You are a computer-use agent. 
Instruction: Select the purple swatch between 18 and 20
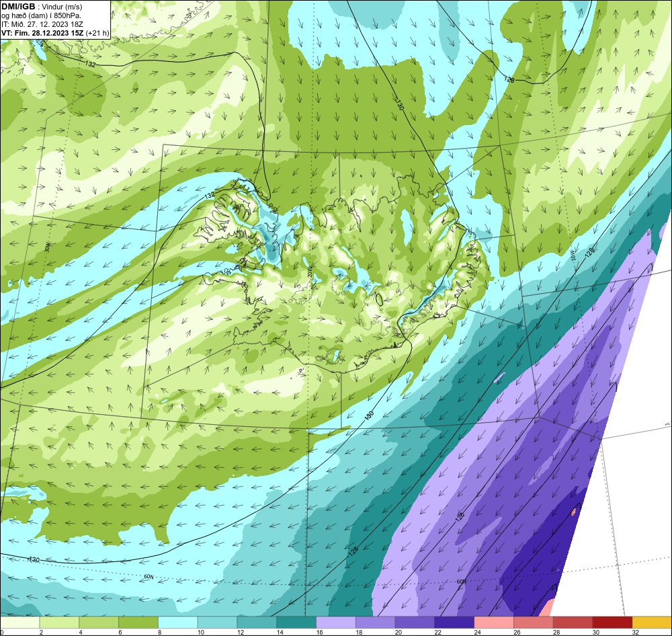(376, 623)
